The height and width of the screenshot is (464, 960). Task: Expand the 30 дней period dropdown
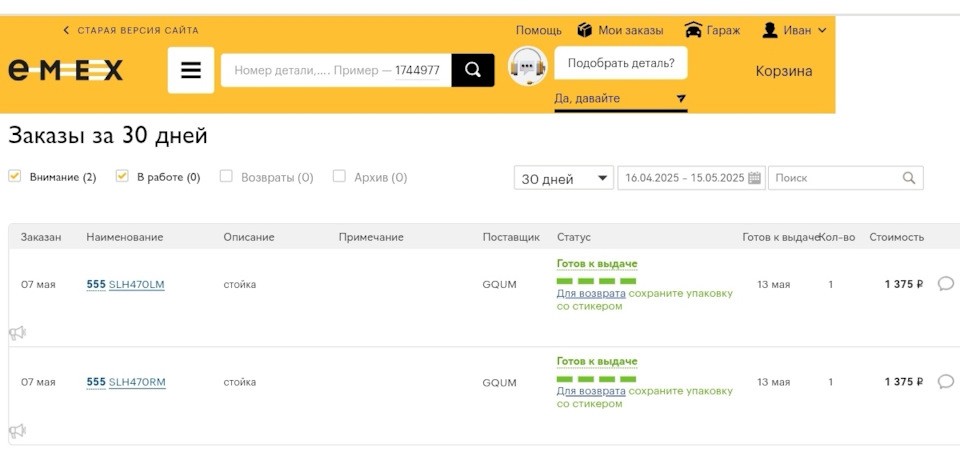[x=563, y=178]
